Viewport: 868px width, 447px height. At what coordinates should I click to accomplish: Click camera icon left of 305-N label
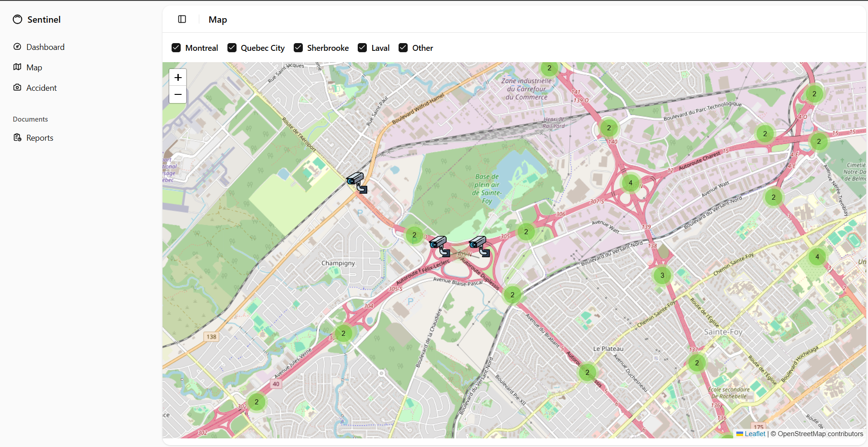(440, 246)
